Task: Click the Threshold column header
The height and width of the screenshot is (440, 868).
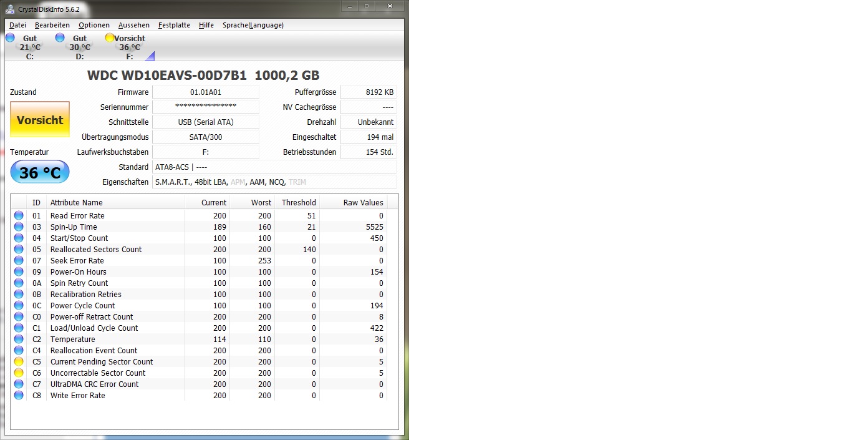Action: 297,202
